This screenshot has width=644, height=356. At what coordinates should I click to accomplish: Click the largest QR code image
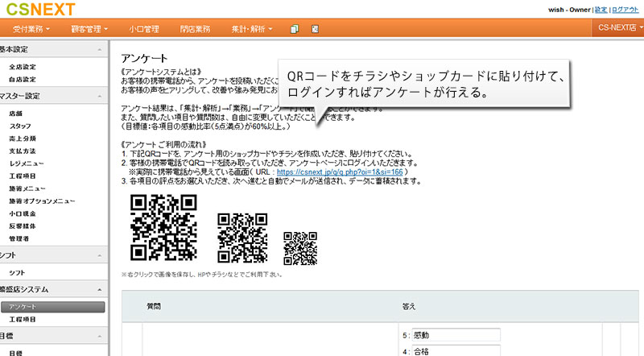163,227
